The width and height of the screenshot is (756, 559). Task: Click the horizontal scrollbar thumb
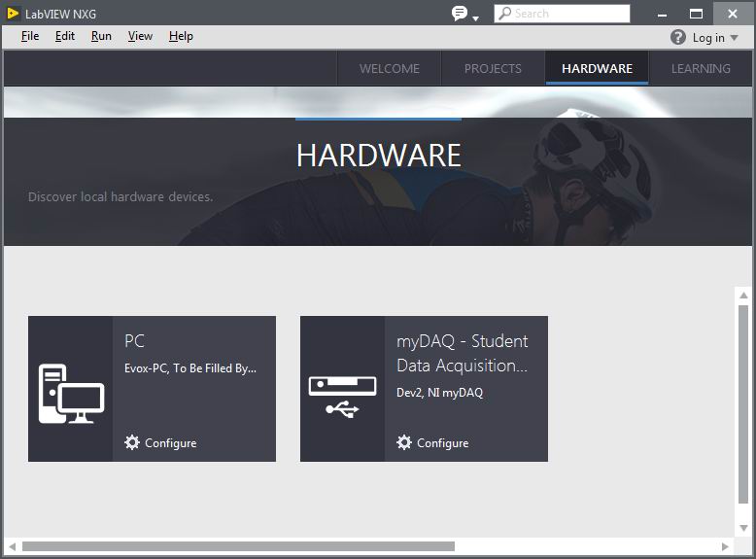(x=238, y=546)
